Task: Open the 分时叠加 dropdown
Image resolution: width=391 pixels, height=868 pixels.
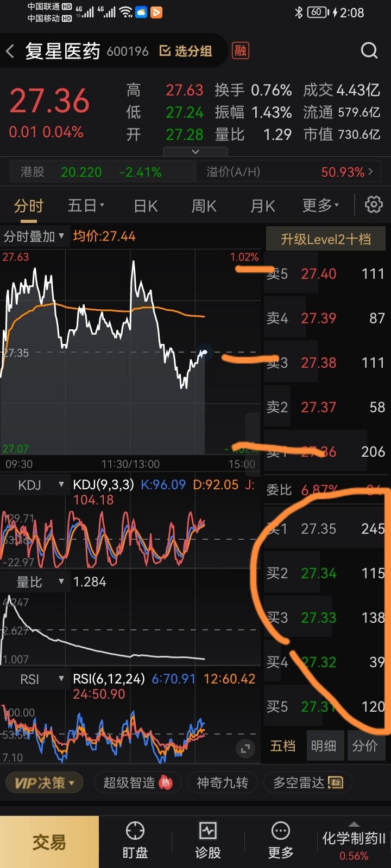Action: click(35, 237)
